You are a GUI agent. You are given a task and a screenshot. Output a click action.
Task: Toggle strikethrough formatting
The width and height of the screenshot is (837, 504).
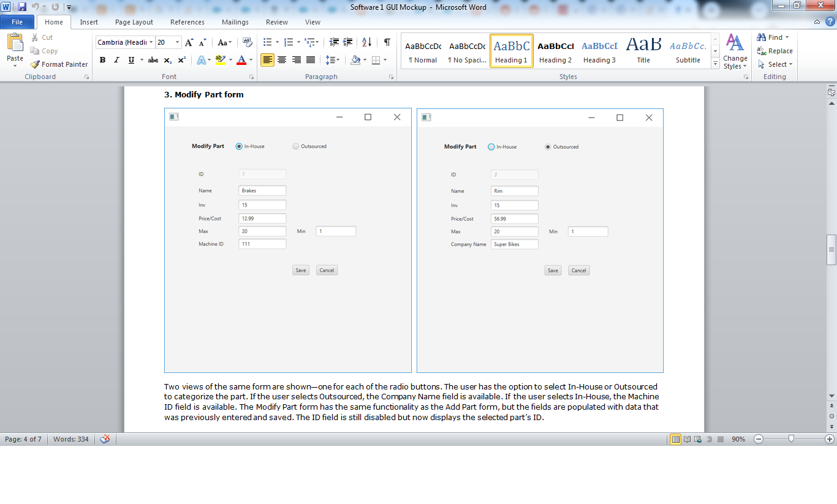[153, 60]
